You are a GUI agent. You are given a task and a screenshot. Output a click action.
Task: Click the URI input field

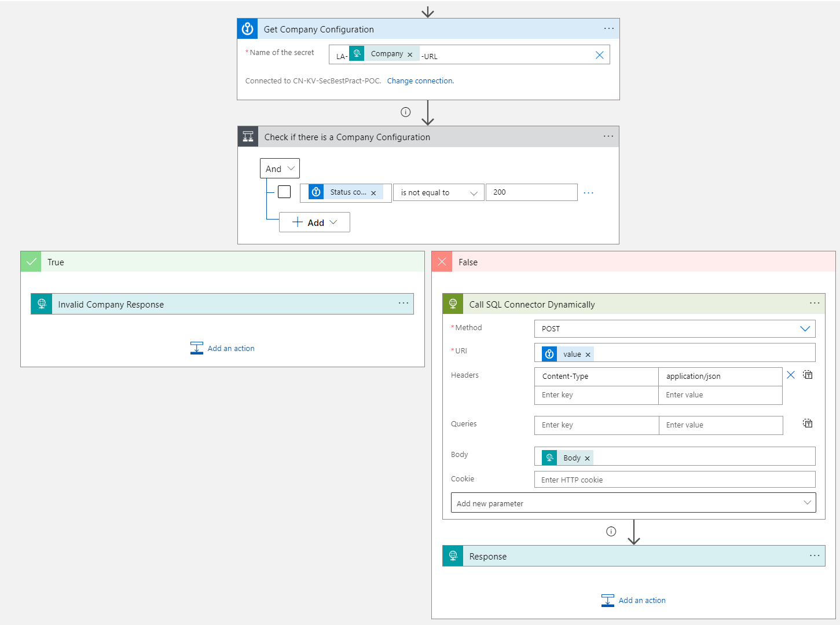pos(674,353)
